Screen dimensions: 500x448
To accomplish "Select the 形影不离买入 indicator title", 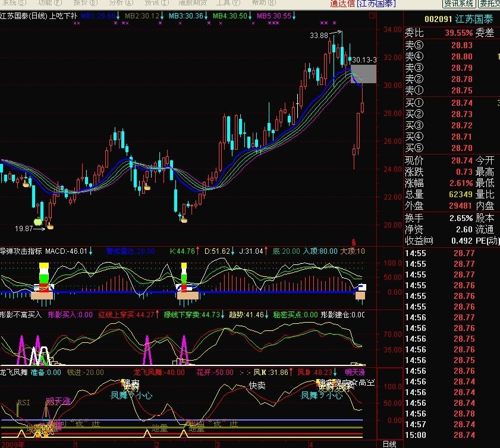I will (x=21, y=315).
